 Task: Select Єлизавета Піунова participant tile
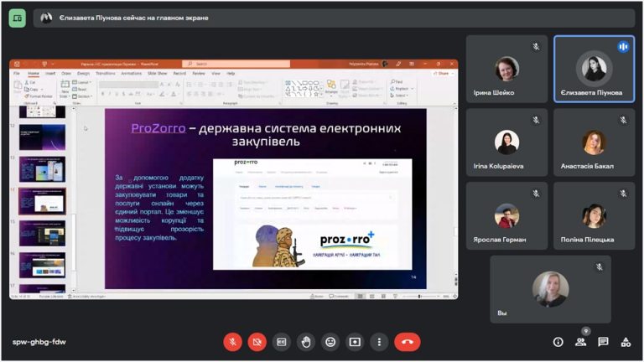[594, 69]
